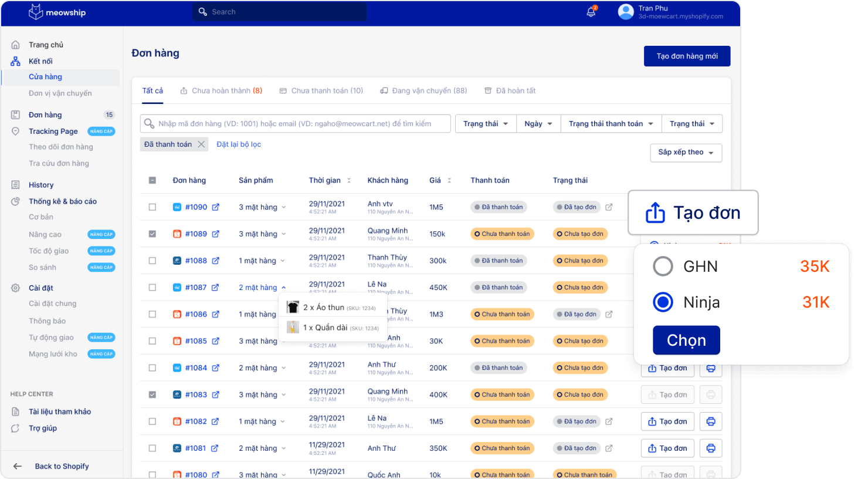Click the meowship logo icon
The width and height of the screenshot is (868, 479).
[36, 12]
